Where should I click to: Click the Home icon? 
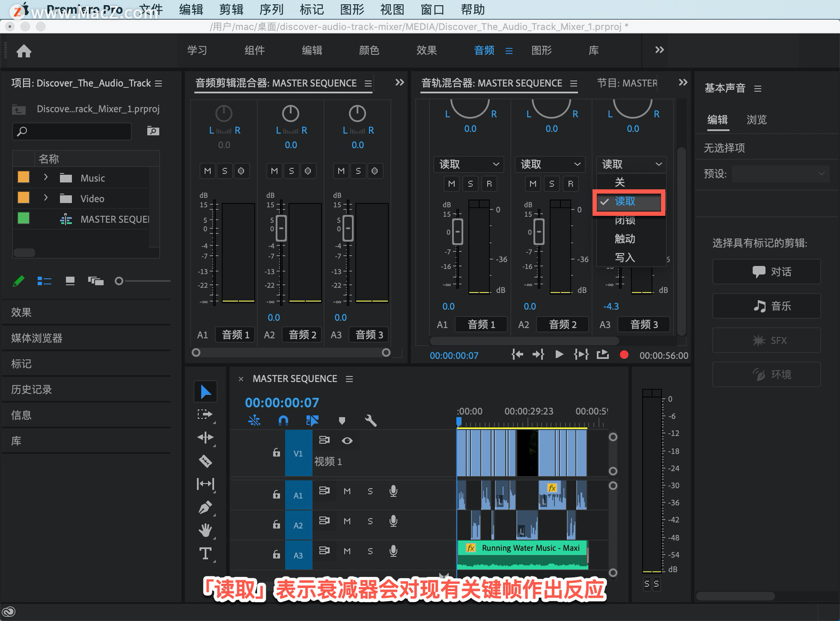(24, 51)
